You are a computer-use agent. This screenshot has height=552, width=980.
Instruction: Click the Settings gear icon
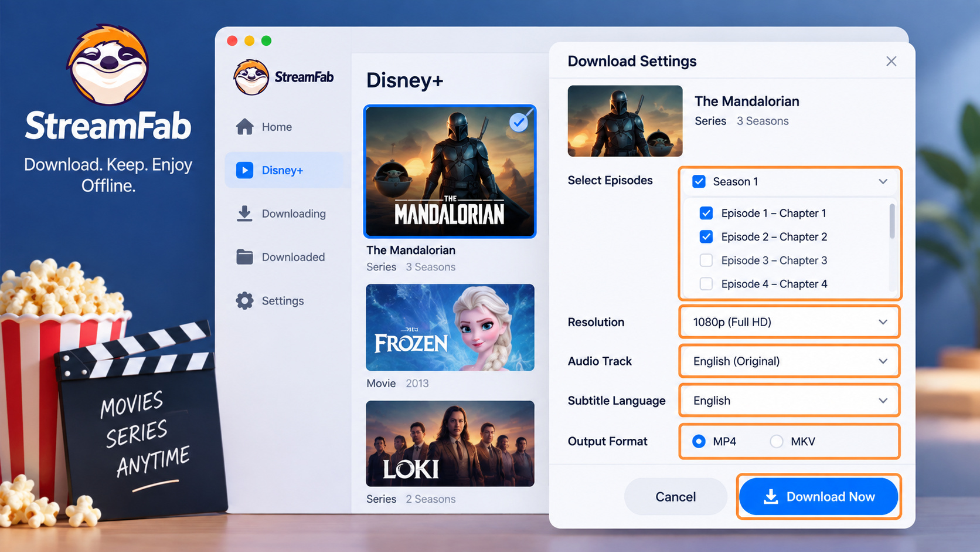pos(244,300)
